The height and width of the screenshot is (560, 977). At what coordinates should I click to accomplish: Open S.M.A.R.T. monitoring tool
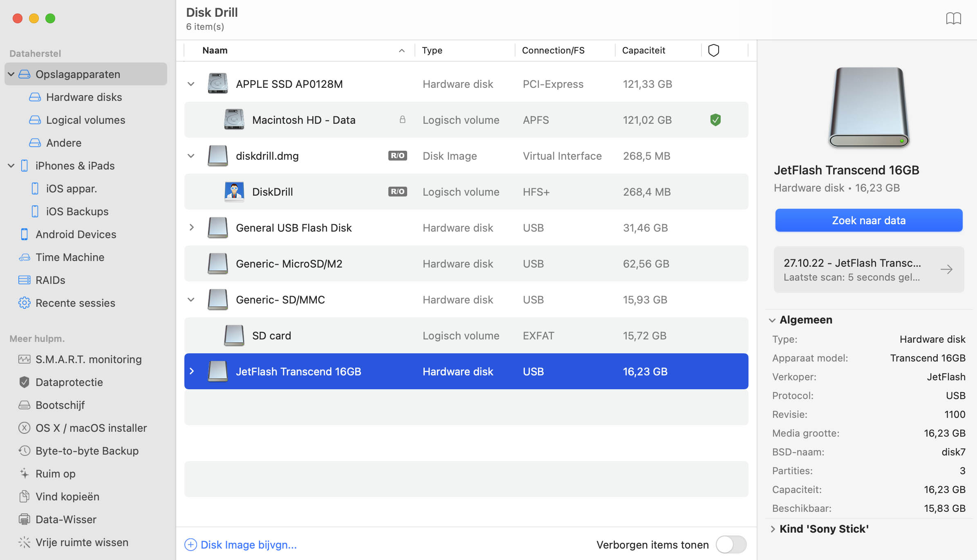[x=80, y=359]
